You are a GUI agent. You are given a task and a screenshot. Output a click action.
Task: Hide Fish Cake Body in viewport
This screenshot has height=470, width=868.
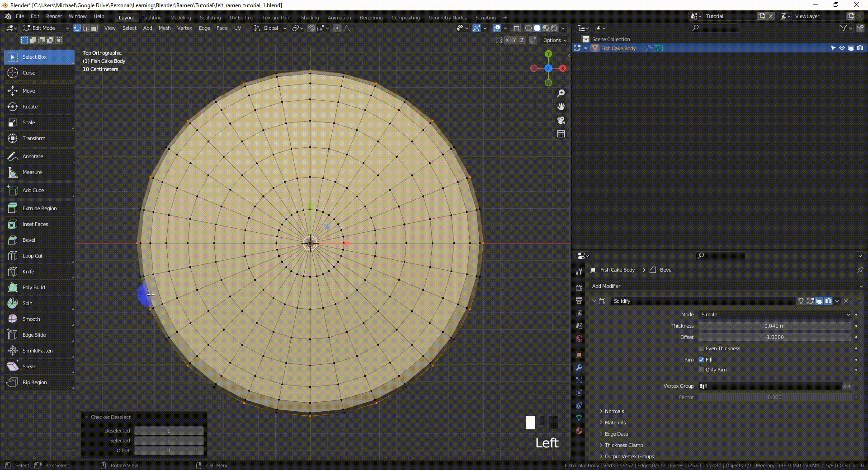(842, 48)
